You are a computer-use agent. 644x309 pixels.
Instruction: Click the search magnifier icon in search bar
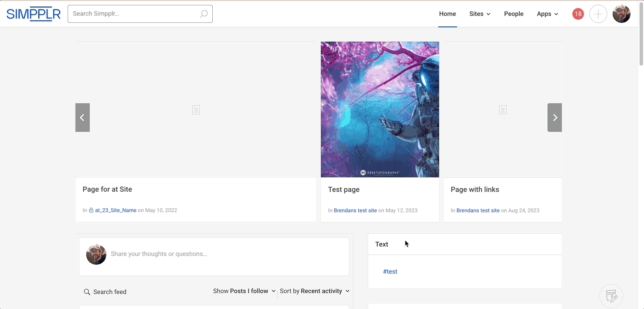click(x=204, y=14)
